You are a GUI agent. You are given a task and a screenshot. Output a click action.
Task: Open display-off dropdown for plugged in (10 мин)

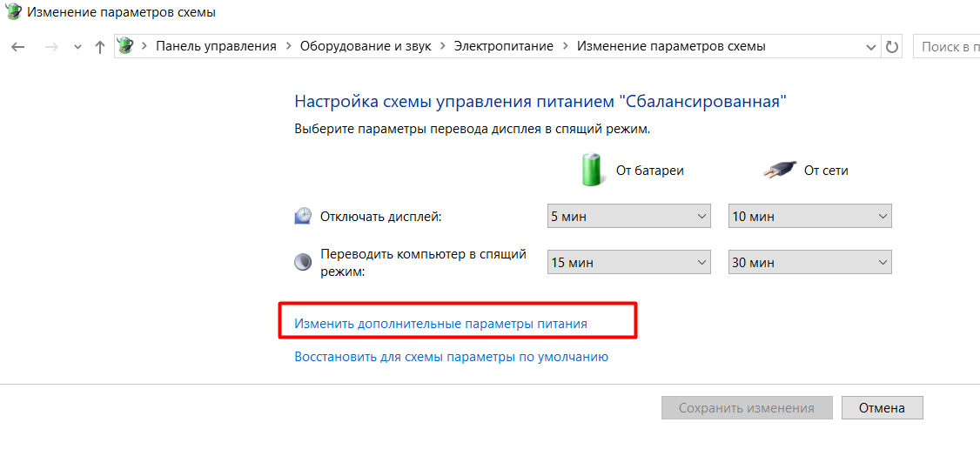click(810, 217)
